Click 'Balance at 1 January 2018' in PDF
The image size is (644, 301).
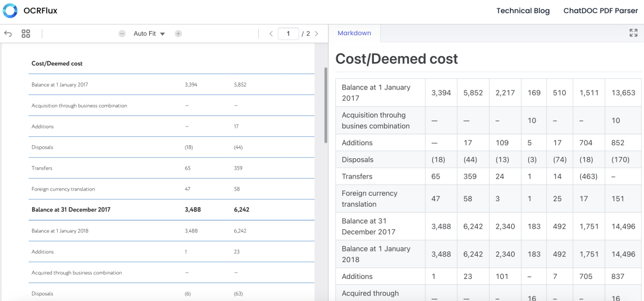[60, 231]
